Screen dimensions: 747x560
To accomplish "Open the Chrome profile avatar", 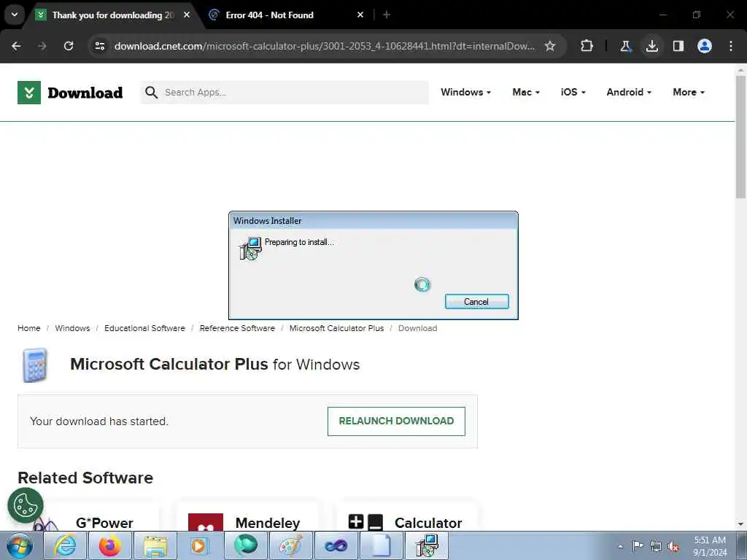I will (x=705, y=46).
